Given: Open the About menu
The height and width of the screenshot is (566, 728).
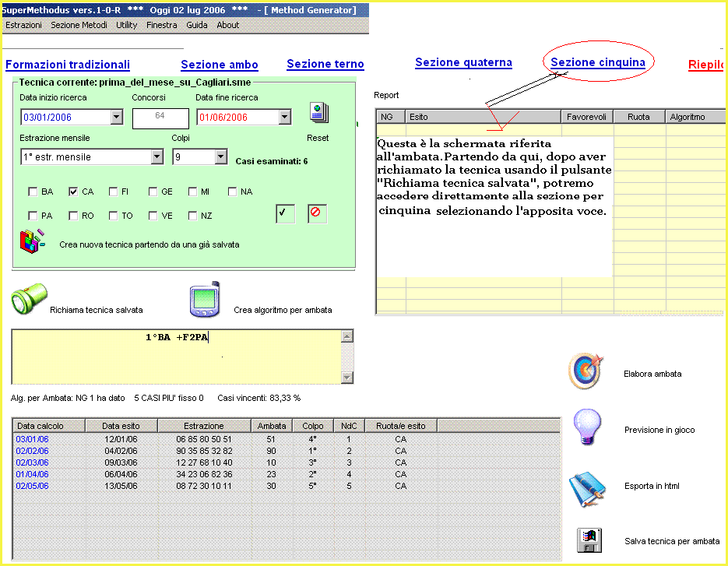Looking at the screenshot, I should 227,25.
